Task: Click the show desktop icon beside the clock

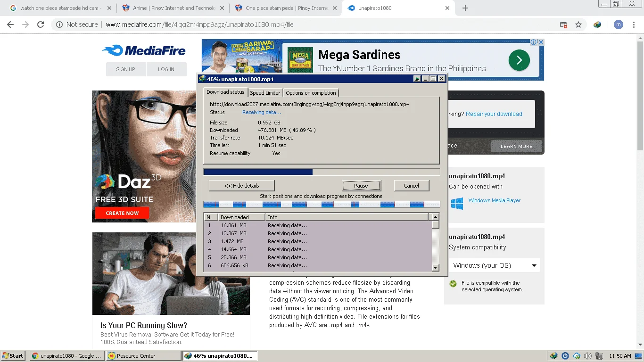Action: [x=639, y=356]
